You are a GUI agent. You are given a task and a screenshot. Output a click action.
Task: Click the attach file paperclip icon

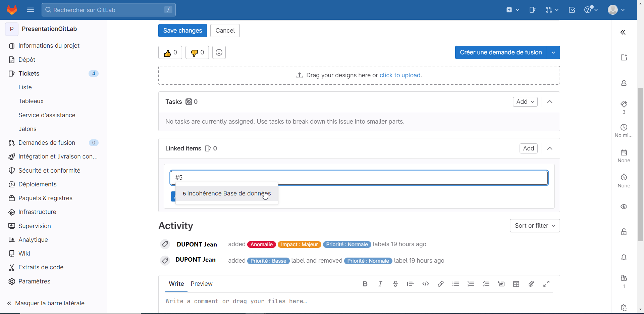coord(531,284)
